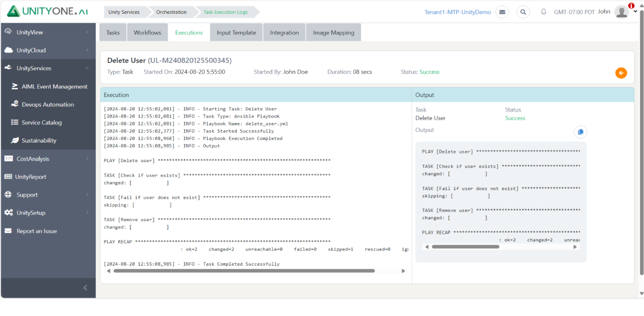The height and width of the screenshot is (316, 644).
Task: Click the Tenant1-MTP-UnityDemo link
Action: pyautogui.click(x=457, y=12)
